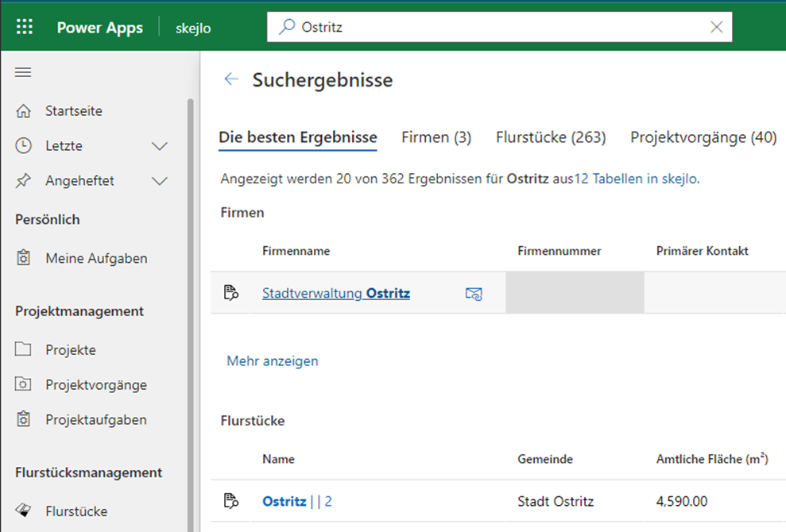Open the 12 Tabellen in skejlo link
Screen dimensions: 786x532
coord(636,179)
